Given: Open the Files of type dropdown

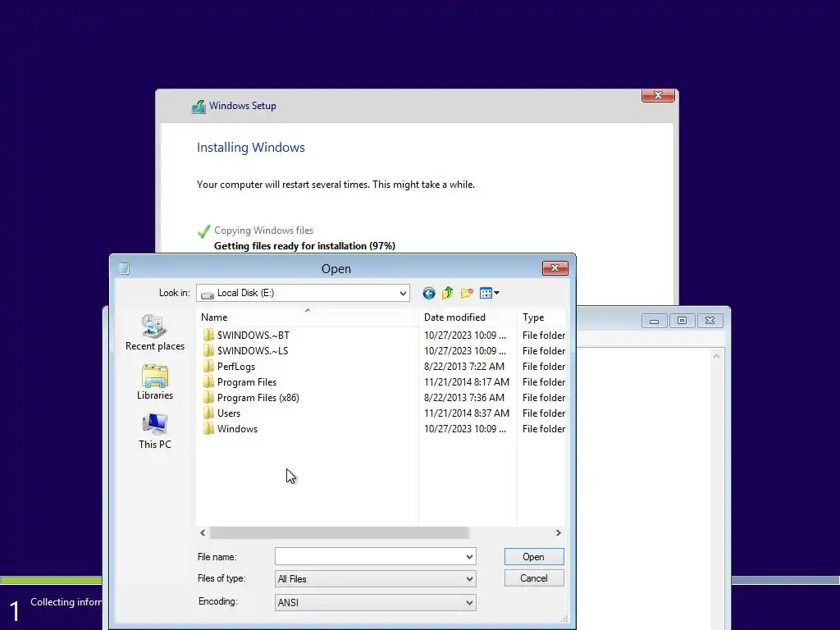Looking at the screenshot, I should click(469, 579).
